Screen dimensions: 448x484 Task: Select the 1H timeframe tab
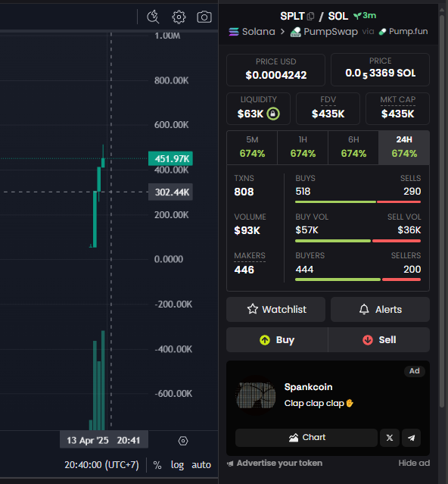(303, 147)
